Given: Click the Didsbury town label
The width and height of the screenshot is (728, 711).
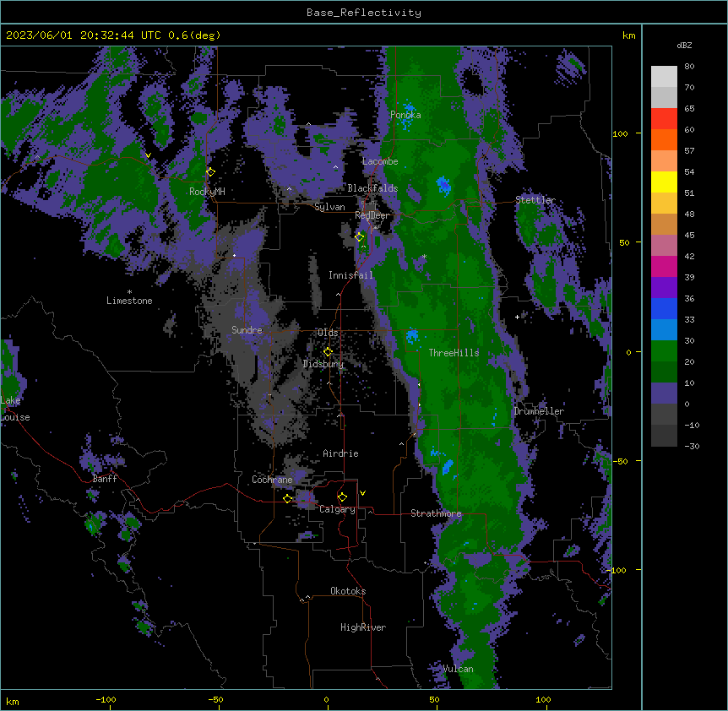Looking at the screenshot, I should click(323, 364).
